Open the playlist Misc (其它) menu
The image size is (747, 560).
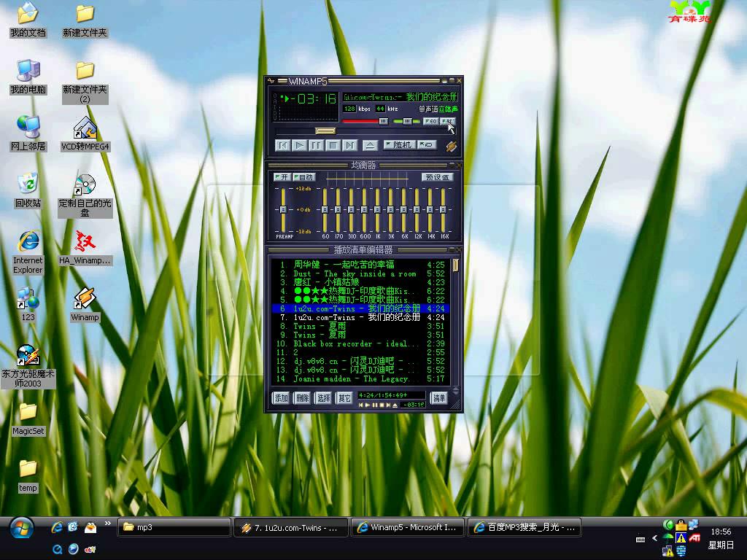[344, 398]
